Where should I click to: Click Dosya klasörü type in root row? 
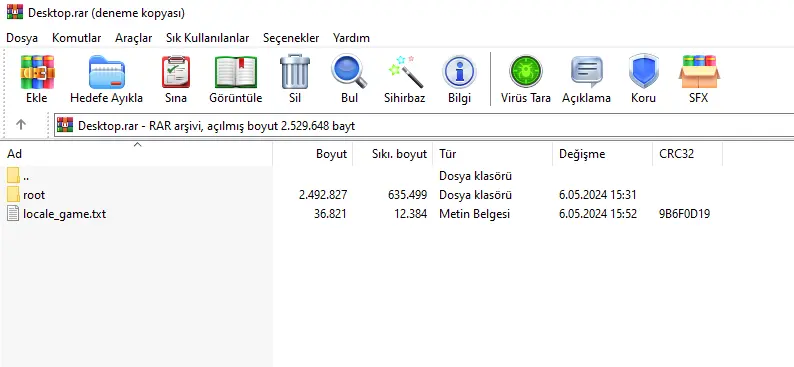475,195
